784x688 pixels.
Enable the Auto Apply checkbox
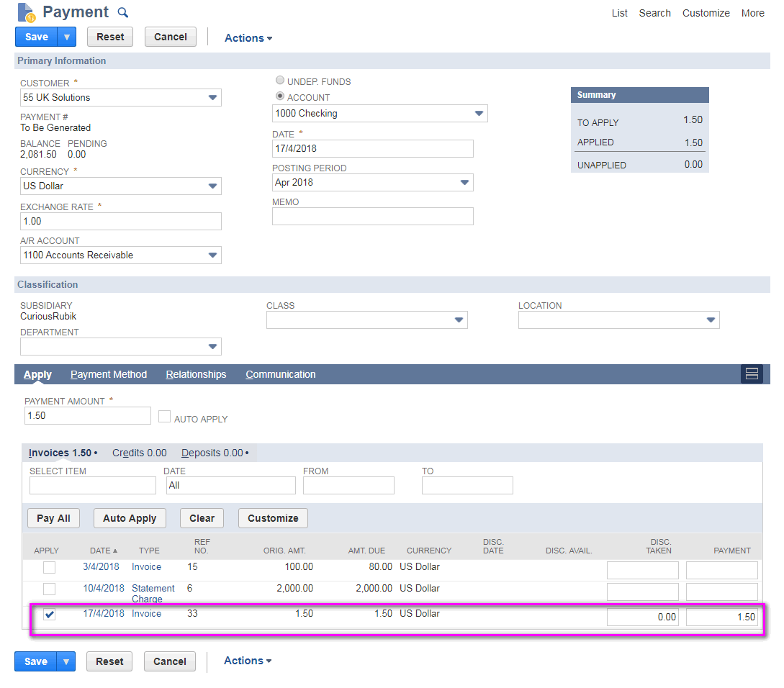(164, 417)
